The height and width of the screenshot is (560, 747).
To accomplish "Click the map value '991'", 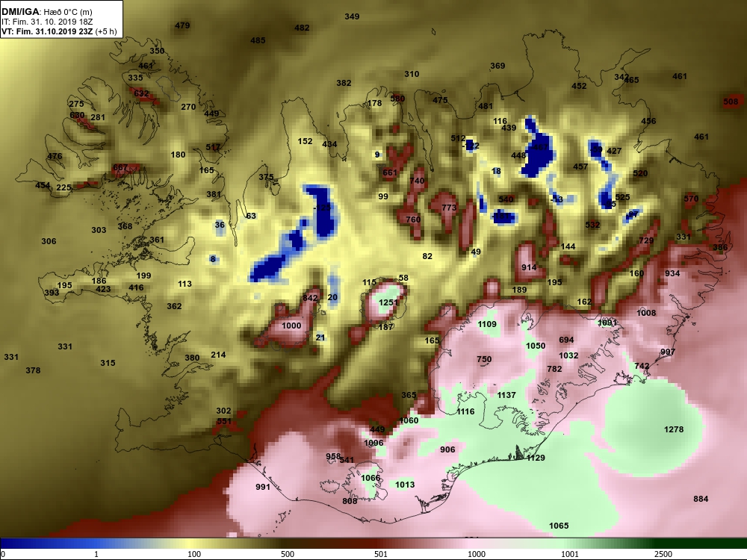I will [x=262, y=487].
